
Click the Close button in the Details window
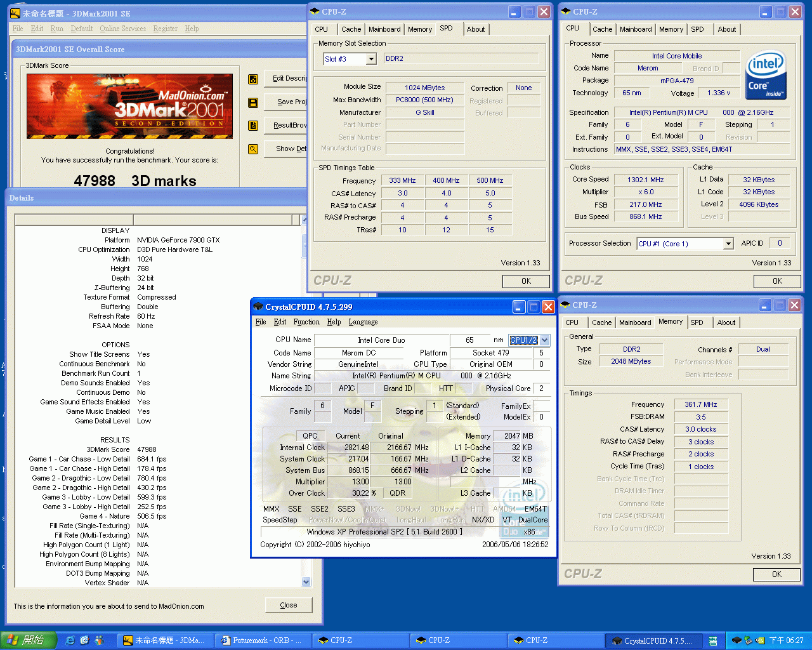(x=289, y=605)
